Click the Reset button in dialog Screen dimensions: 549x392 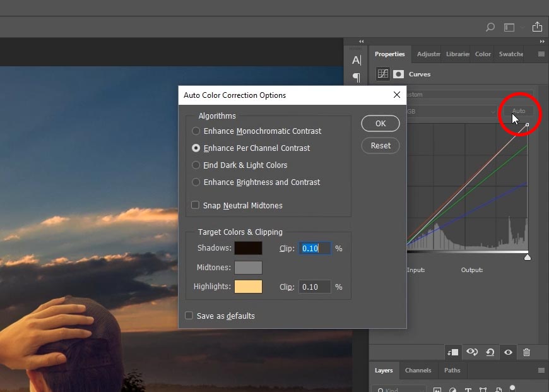click(x=381, y=145)
